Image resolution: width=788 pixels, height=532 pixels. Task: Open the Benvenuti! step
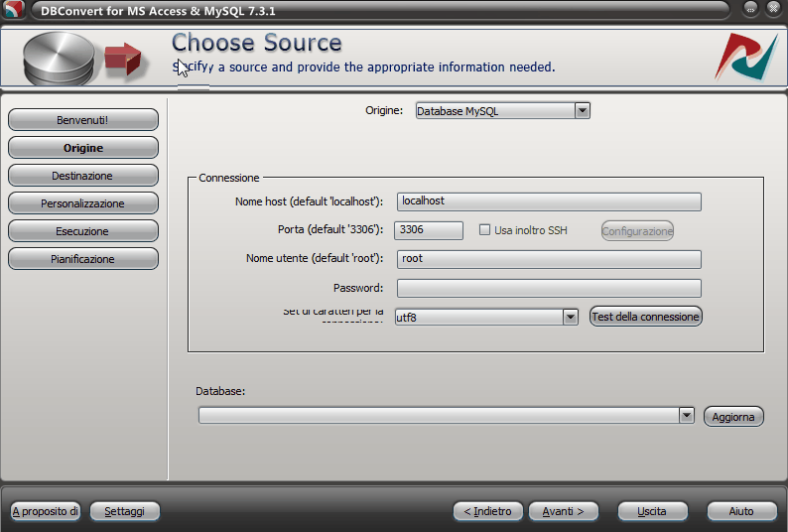[83, 120]
